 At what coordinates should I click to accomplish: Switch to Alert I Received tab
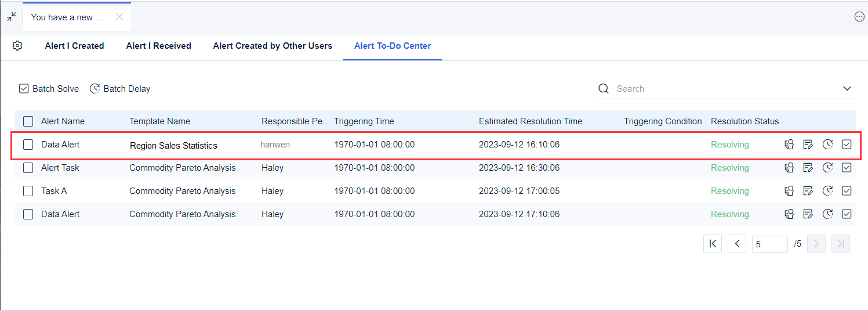[x=158, y=46]
